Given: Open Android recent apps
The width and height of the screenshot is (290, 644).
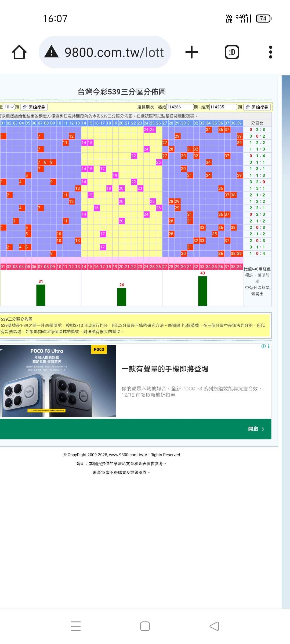Looking at the screenshot, I should coord(76,626).
